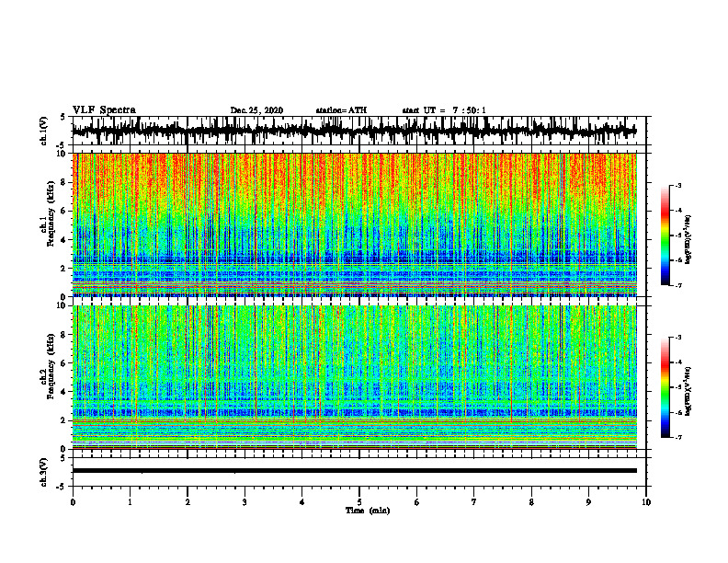The image size is (728, 563).
Task: Click the log(PSD) label beside ch.2 color scale
Action: [688, 392]
